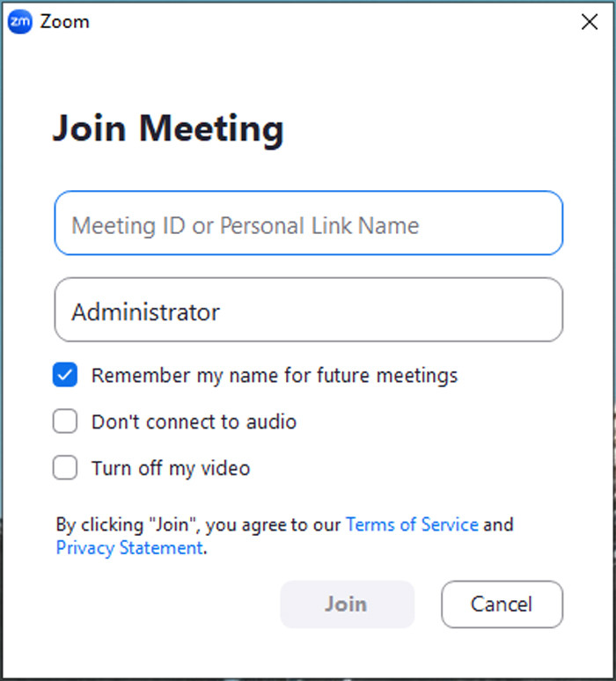Close the Join Meeting dialog window

590,22
